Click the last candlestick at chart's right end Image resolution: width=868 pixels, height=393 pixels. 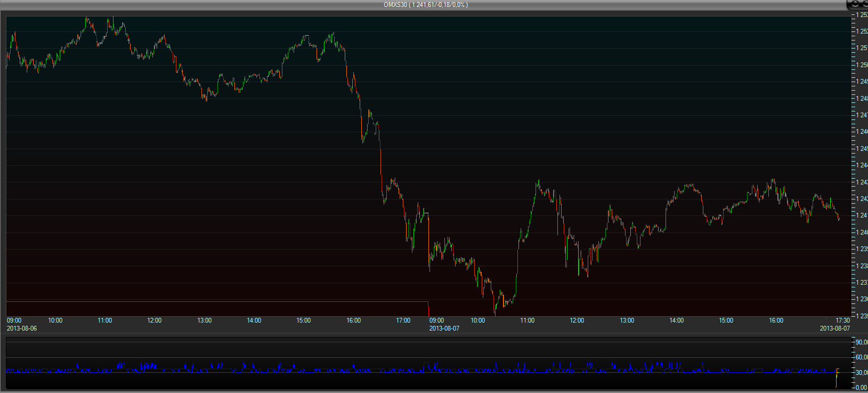click(x=839, y=217)
